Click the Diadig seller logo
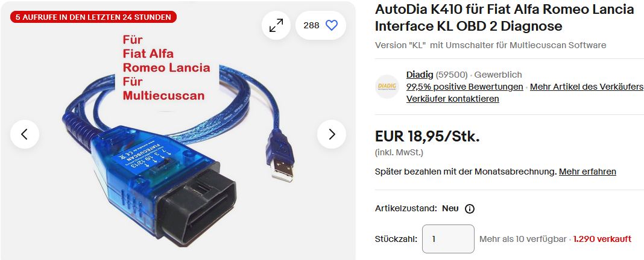Screen dimensions: 644x260 [387, 87]
